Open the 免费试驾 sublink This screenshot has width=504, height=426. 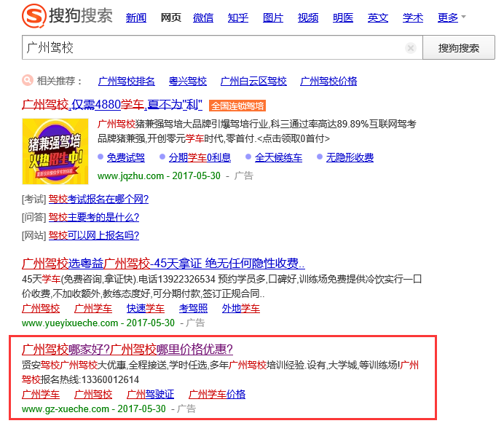(126, 157)
